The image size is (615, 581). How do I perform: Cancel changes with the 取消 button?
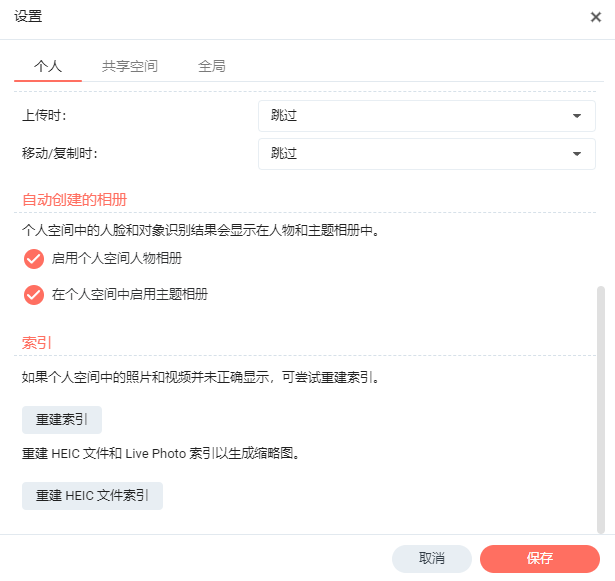click(x=432, y=558)
